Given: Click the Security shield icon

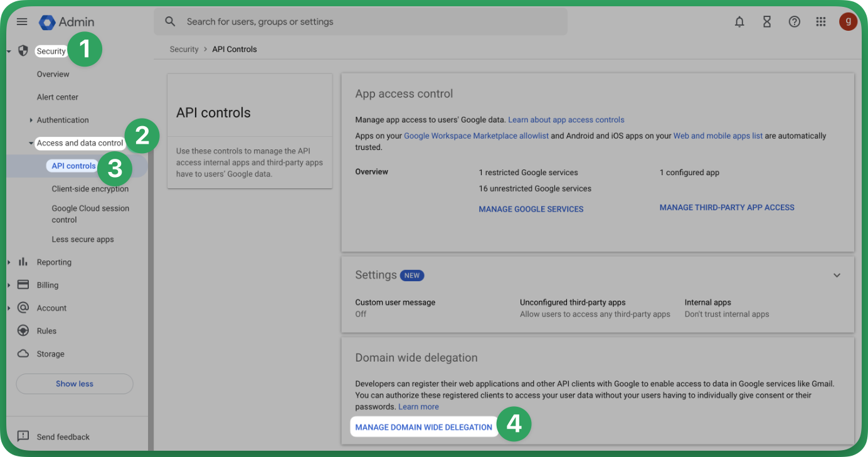Looking at the screenshot, I should click(x=23, y=51).
